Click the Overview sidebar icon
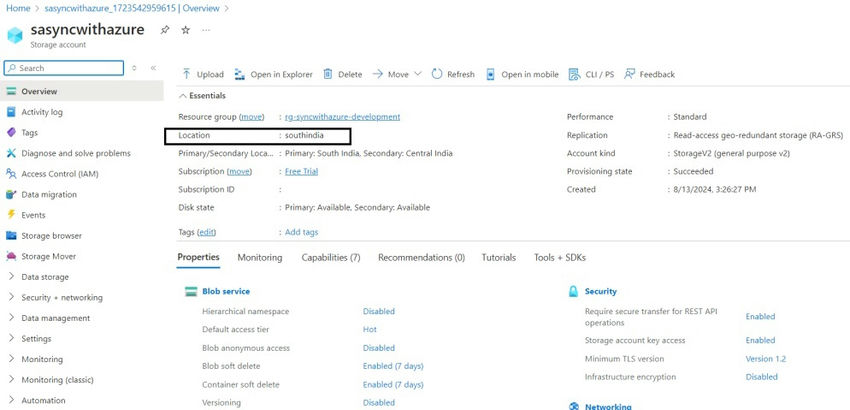850x410 pixels. (11, 91)
